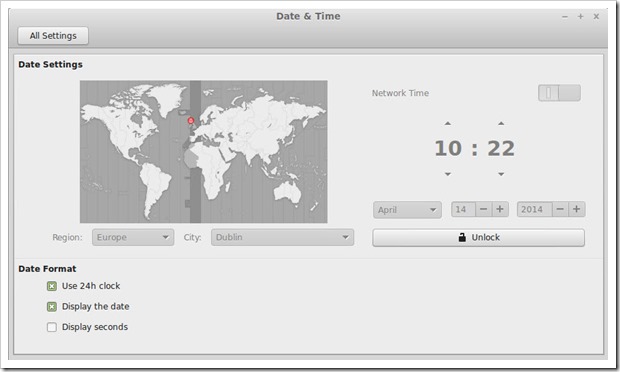Uncheck the Display the date checkbox

52,306
